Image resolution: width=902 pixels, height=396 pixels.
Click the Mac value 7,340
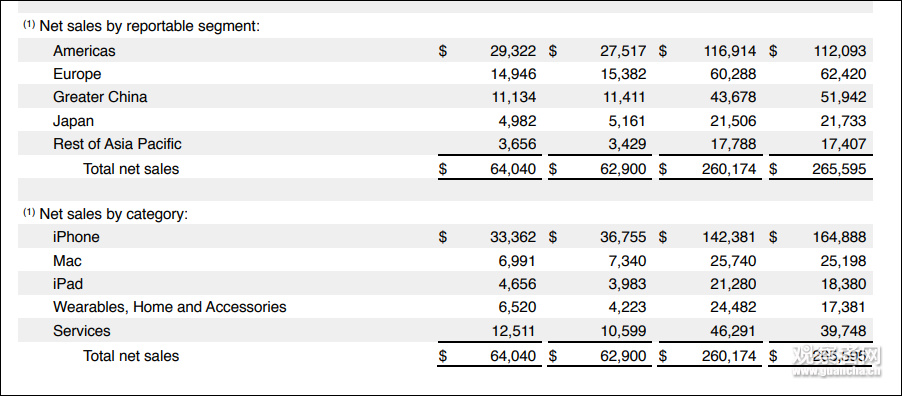click(x=628, y=261)
